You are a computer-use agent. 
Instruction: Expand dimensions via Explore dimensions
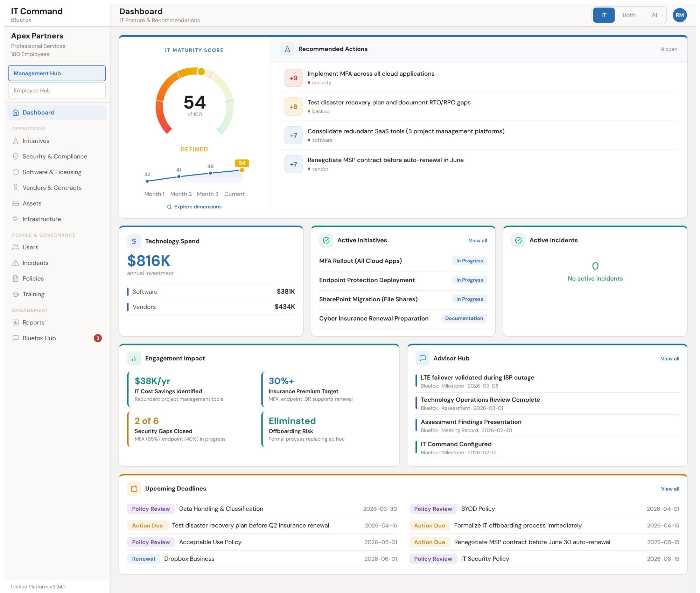(x=195, y=207)
